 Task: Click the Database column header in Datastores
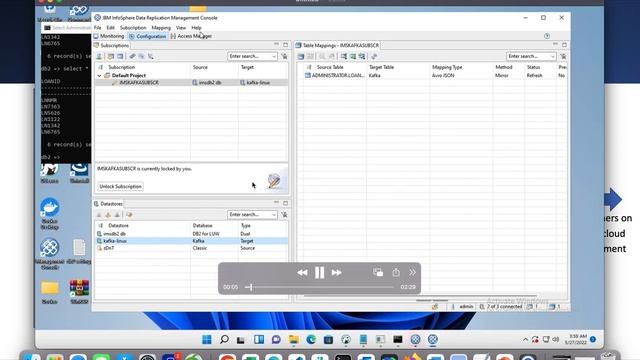(202, 225)
